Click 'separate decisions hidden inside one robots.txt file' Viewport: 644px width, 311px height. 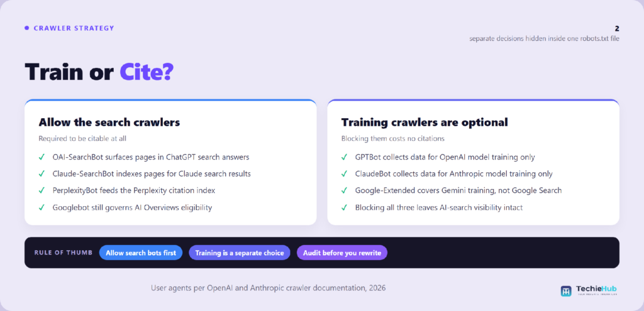click(545, 38)
